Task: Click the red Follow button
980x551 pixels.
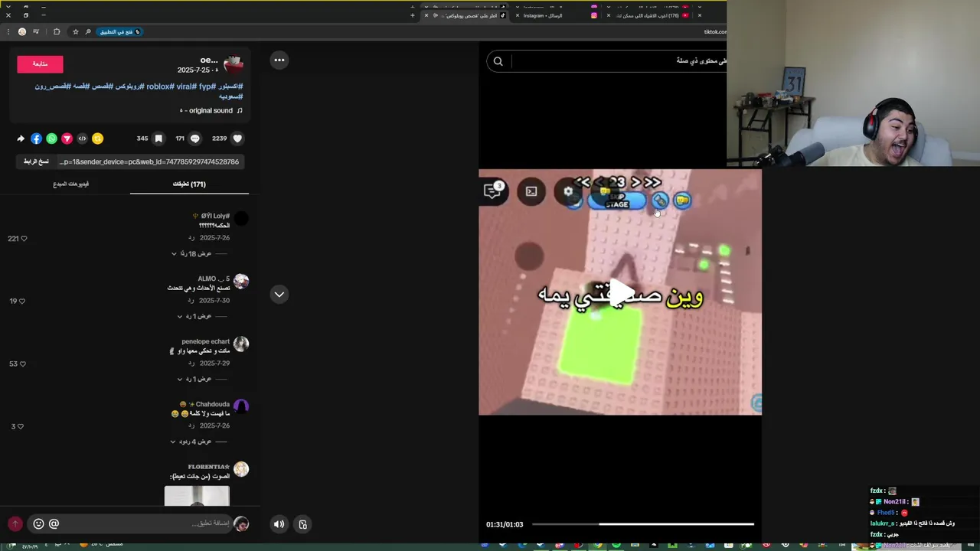Action: click(40, 64)
